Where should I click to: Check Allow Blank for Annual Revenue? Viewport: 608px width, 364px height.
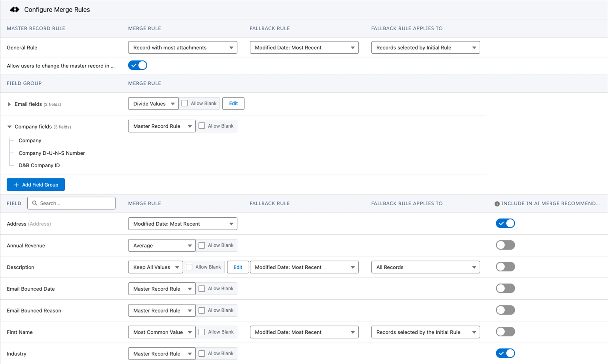[x=202, y=245]
